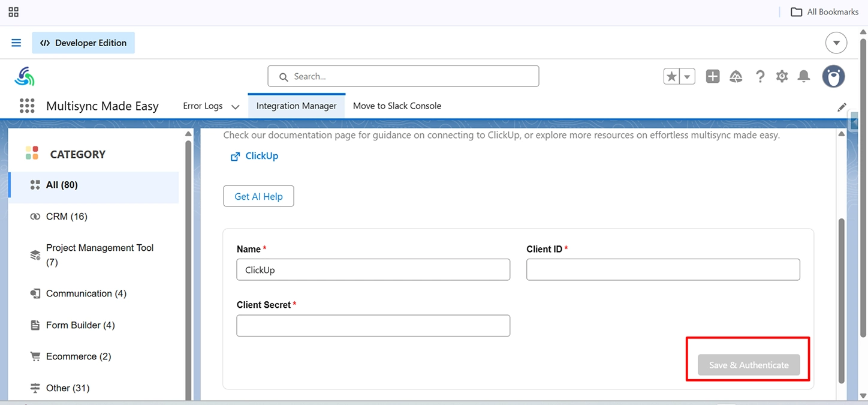Expand the Error Logs tab chevron
The height and width of the screenshot is (405, 868).
tap(236, 107)
